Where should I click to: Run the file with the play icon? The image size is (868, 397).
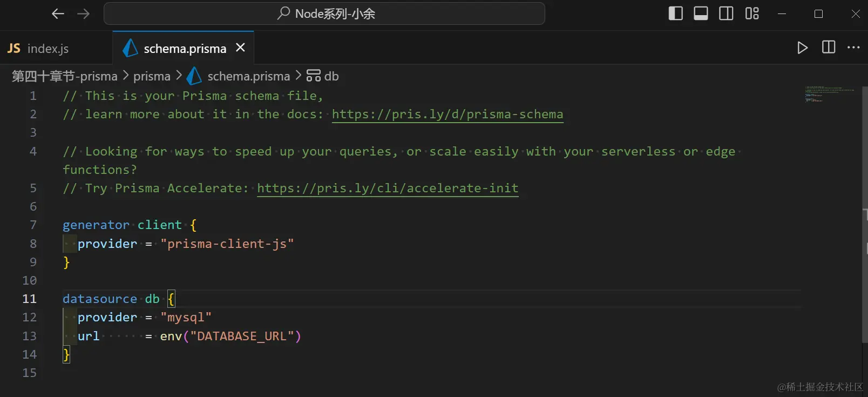click(x=802, y=48)
